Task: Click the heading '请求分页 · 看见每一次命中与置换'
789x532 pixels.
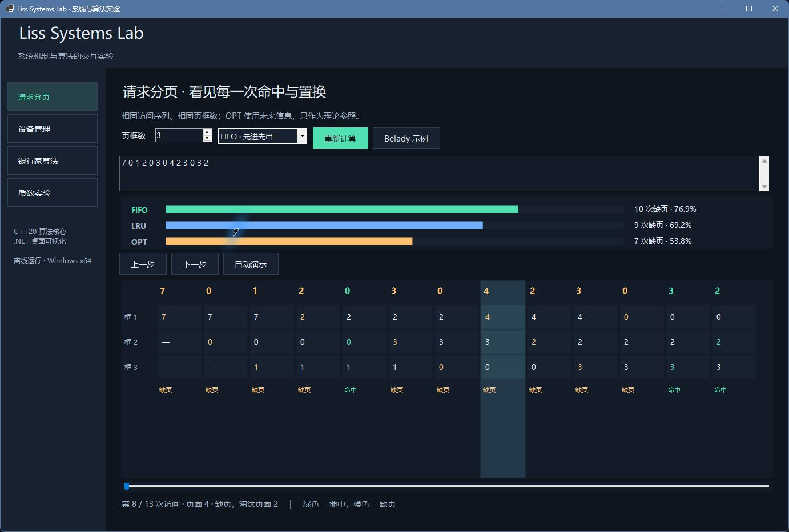Action: pos(224,92)
